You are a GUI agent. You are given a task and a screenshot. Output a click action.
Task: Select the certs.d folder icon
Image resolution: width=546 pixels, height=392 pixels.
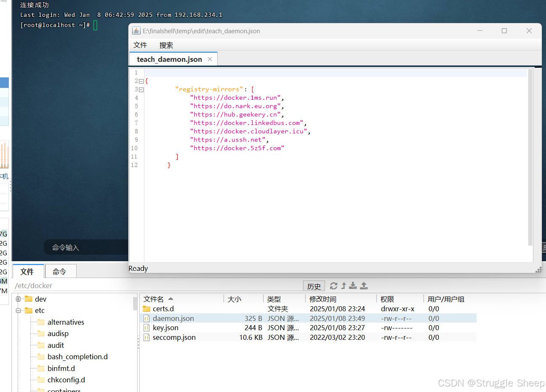tap(146, 309)
